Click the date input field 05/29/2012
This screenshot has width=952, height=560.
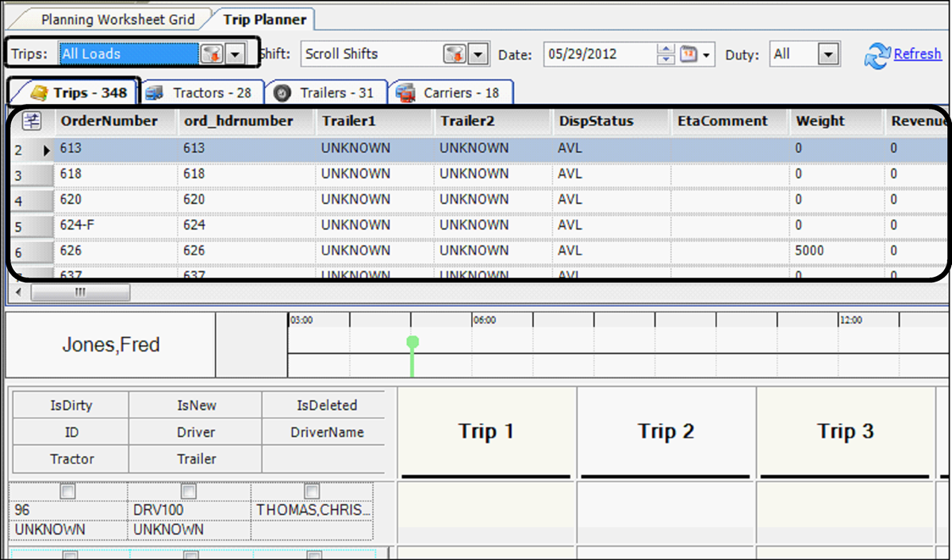(x=601, y=54)
